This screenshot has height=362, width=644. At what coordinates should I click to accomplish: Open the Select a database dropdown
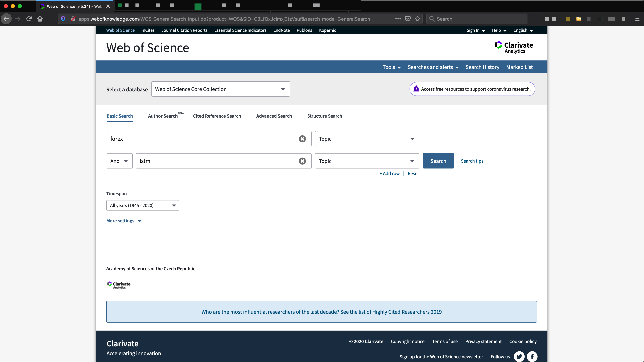(221, 89)
